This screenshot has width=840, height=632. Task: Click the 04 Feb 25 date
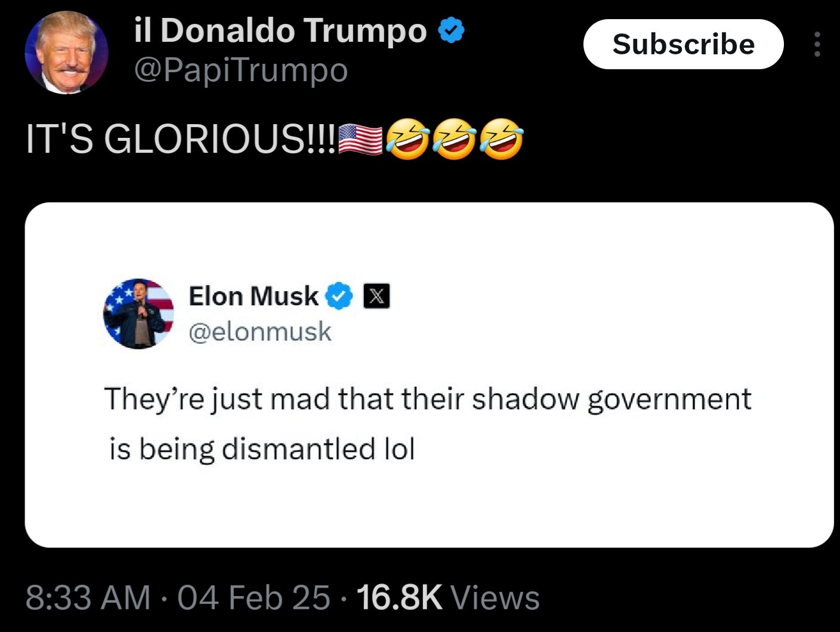click(x=254, y=597)
